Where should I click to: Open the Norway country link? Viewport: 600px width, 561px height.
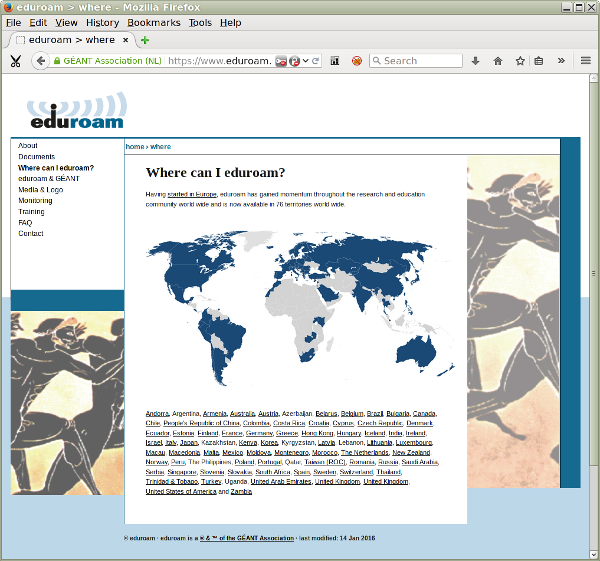tap(155, 462)
